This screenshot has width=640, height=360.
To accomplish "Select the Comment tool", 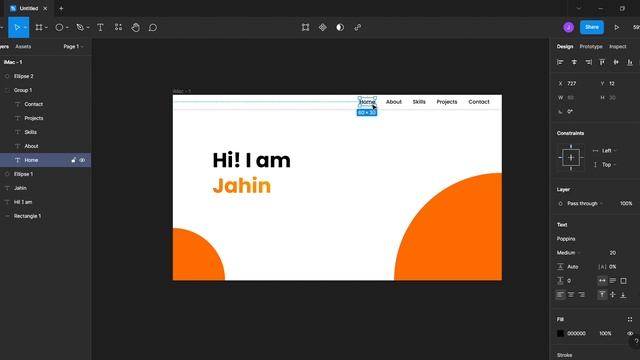I will 153,27.
